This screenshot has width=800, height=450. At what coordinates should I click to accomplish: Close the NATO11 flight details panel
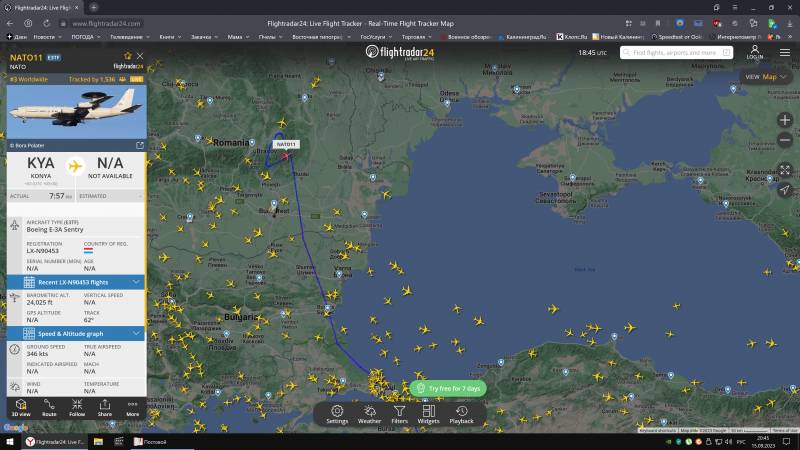tap(140, 56)
